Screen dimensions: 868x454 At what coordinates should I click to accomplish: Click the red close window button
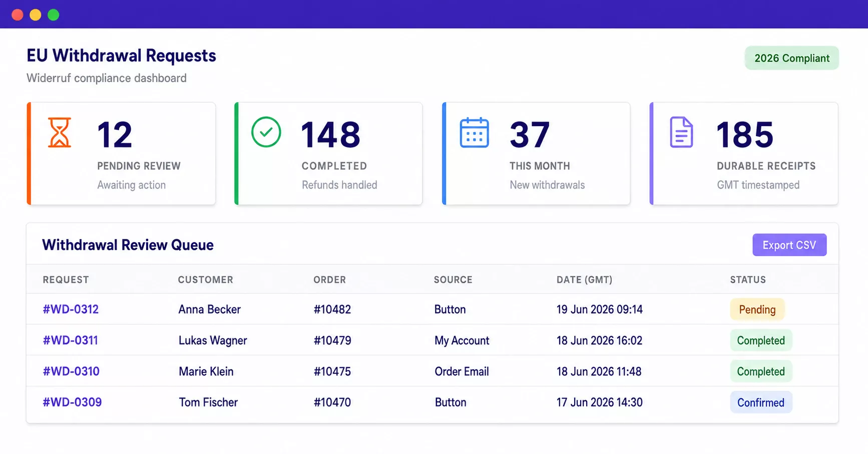18,15
